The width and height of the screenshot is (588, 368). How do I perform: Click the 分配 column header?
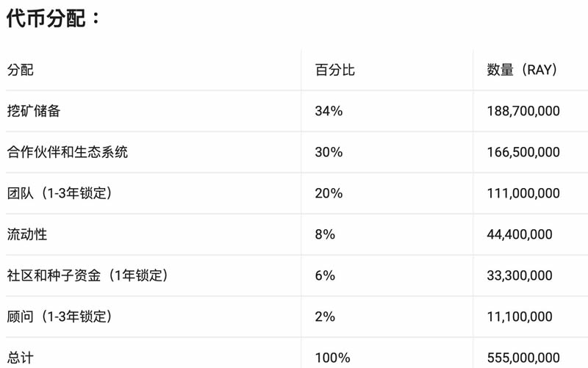pyautogui.click(x=21, y=71)
